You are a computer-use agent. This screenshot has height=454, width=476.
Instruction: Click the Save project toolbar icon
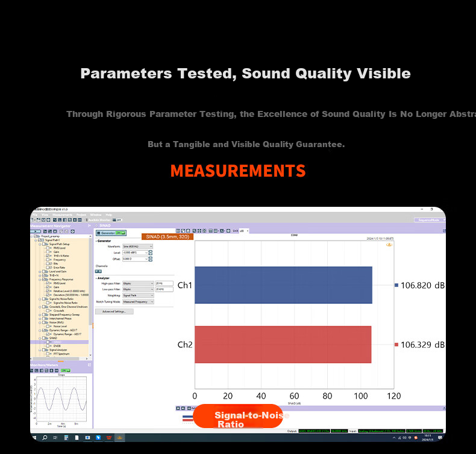pos(39,220)
